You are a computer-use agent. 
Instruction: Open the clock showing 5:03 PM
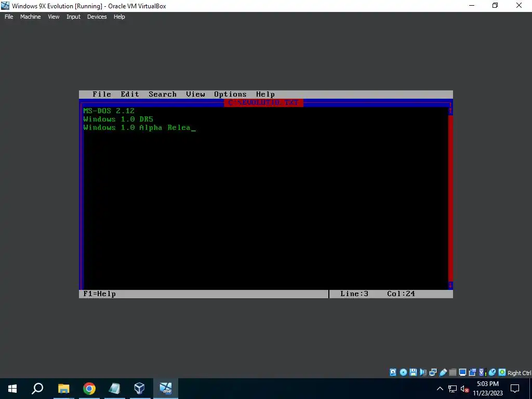point(488,389)
